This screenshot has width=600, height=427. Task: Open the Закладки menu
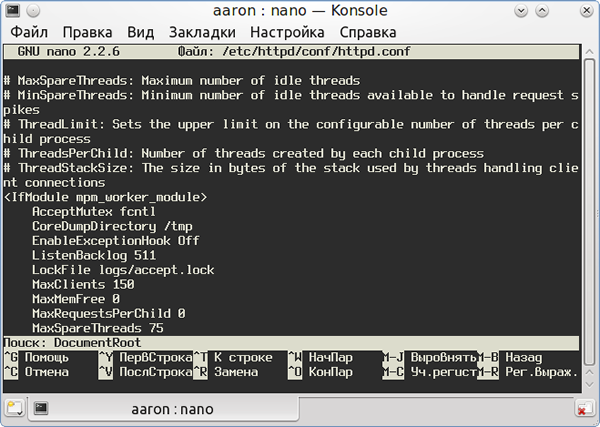pyautogui.click(x=201, y=32)
